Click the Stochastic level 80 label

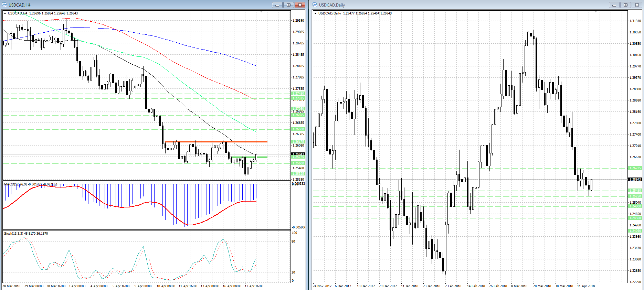click(x=293, y=241)
